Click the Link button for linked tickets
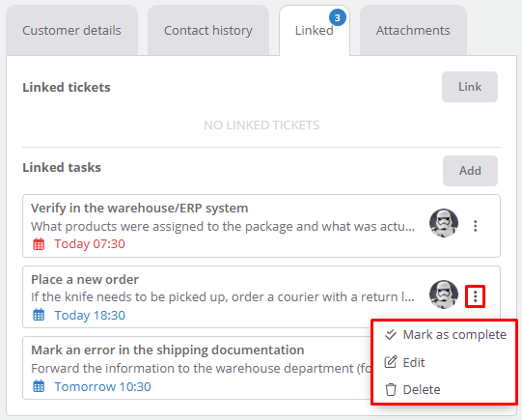 pos(470,87)
